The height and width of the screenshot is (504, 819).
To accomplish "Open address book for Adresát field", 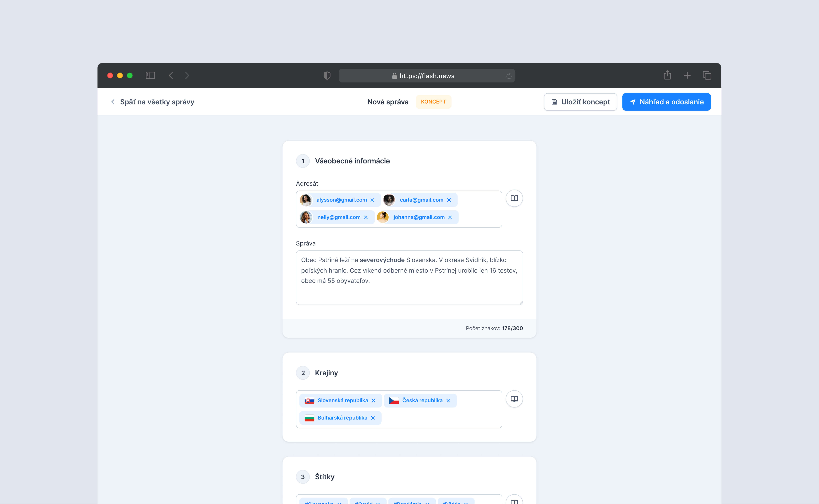I will [514, 198].
